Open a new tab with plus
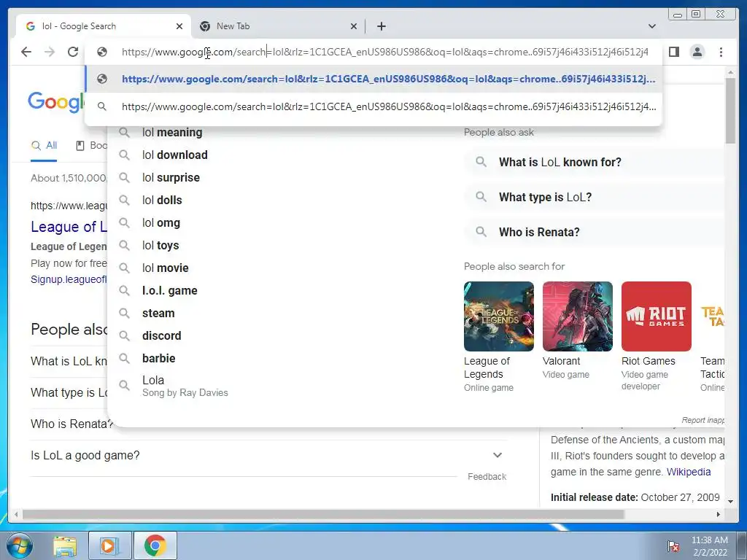The width and height of the screenshot is (747, 560). pyautogui.click(x=381, y=26)
